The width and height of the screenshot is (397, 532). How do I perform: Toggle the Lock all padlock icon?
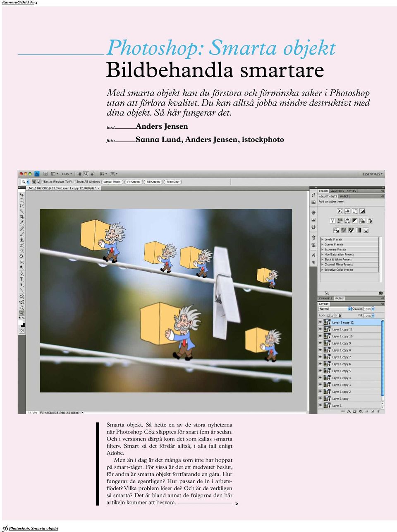coord(340,315)
